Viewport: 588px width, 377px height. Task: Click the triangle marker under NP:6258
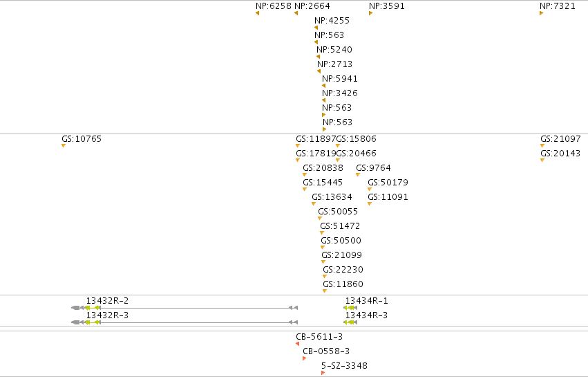pyautogui.click(x=257, y=13)
